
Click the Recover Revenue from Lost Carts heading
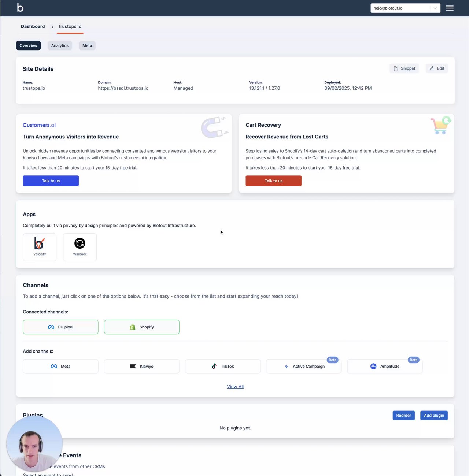[x=287, y=137]
